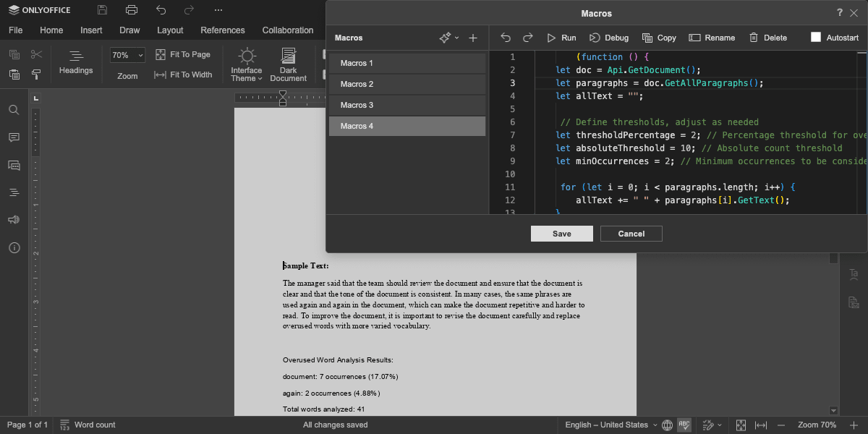This screenshot has height=434, width=868.
Task: Debug the selected macro
Action: (608, 38)
